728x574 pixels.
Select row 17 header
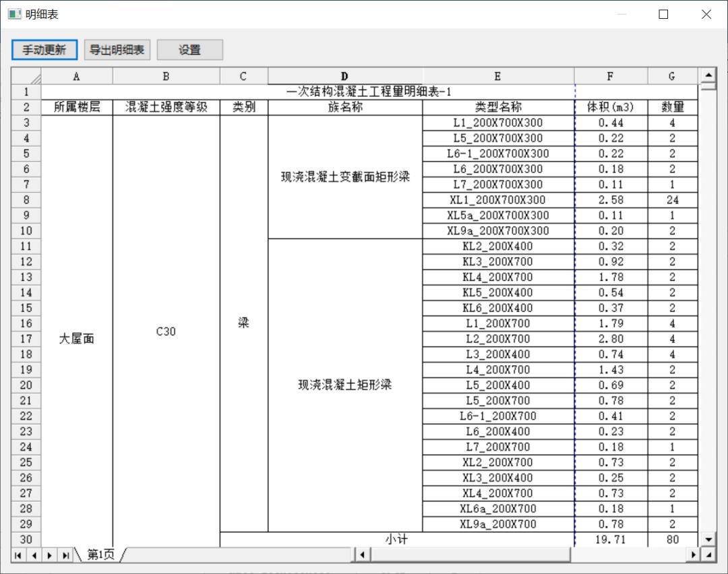click(x=26, y=339)
